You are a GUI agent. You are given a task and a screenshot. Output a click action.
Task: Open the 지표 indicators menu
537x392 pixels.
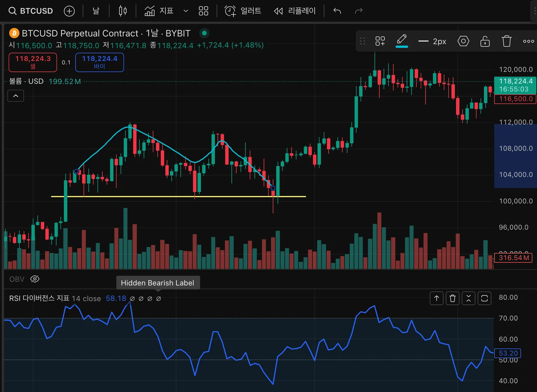[159, 11]
